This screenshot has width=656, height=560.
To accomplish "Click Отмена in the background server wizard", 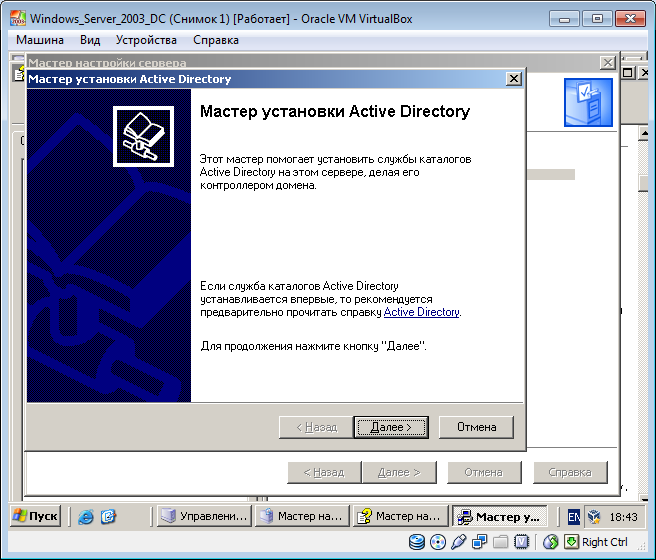I will 484,472.
